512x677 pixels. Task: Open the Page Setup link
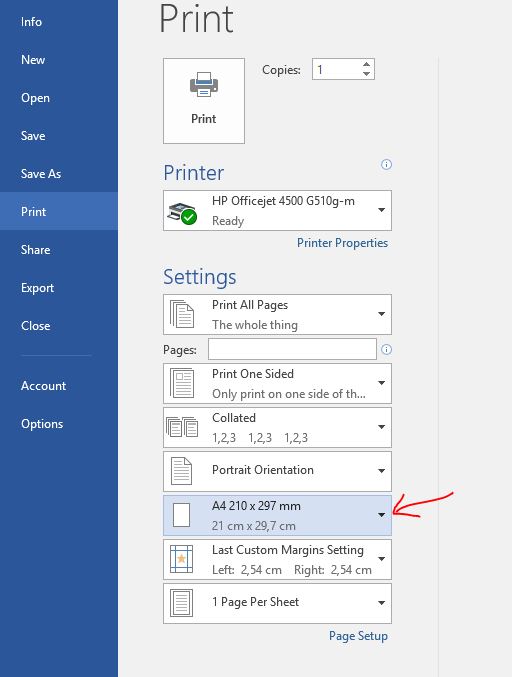[x=358, y=636]
